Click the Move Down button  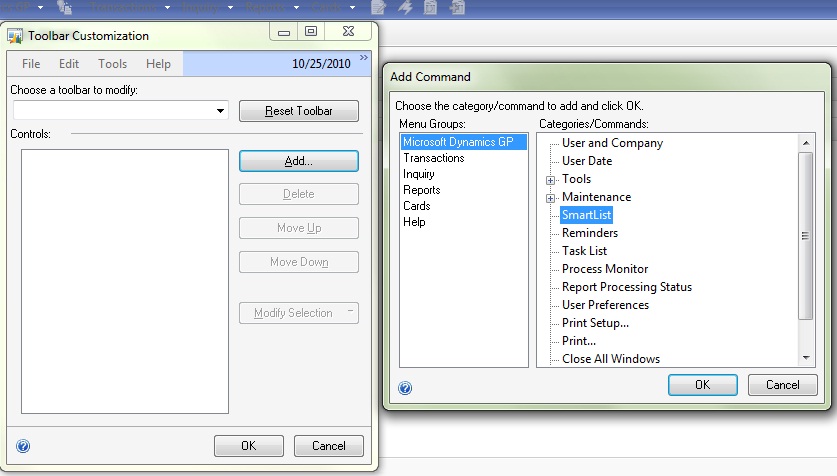299,262
